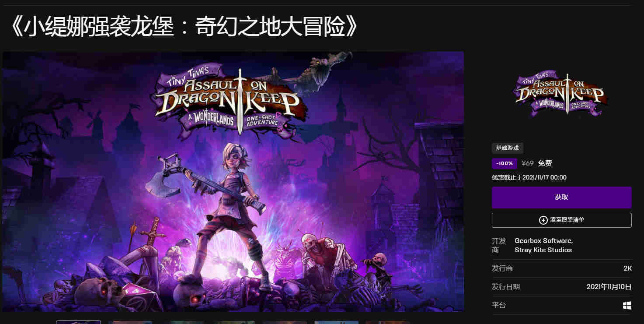Image resolution: width=644 pixels, height=324 pixels.
Task: Select the second screenshot thumbnail
Action: point(130,322)
